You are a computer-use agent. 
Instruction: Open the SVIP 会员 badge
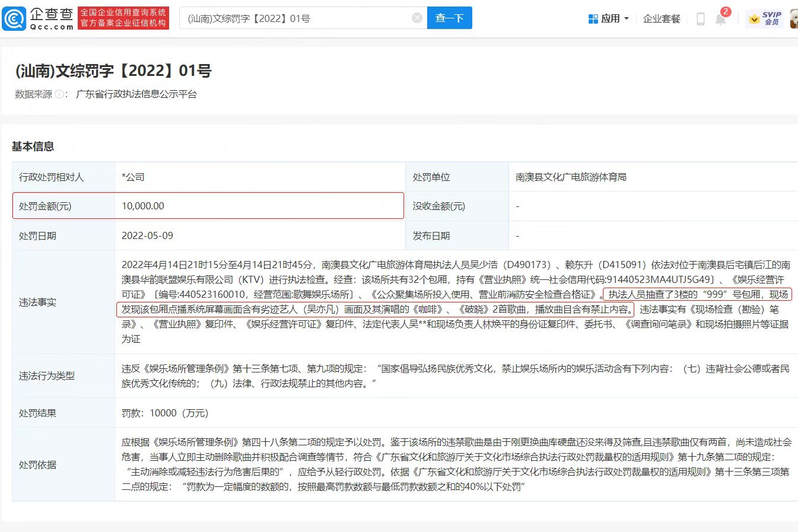765,18
